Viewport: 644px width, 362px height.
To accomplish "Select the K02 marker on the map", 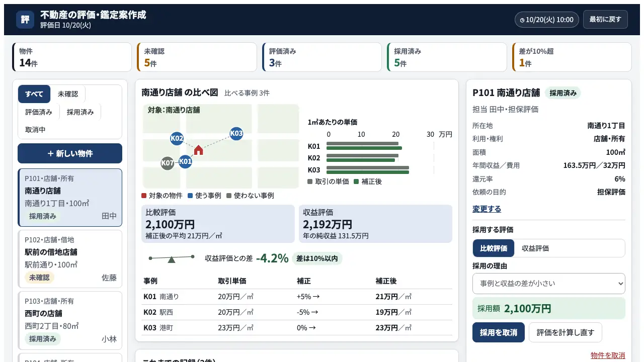I will coord(177,138).
